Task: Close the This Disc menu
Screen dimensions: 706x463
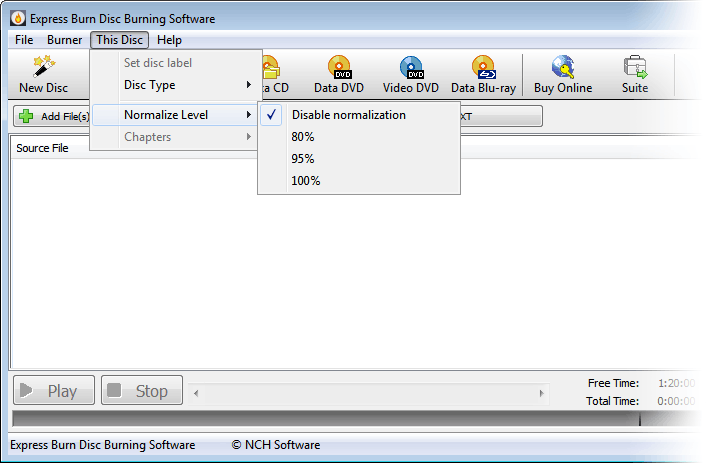Action: 119,40
